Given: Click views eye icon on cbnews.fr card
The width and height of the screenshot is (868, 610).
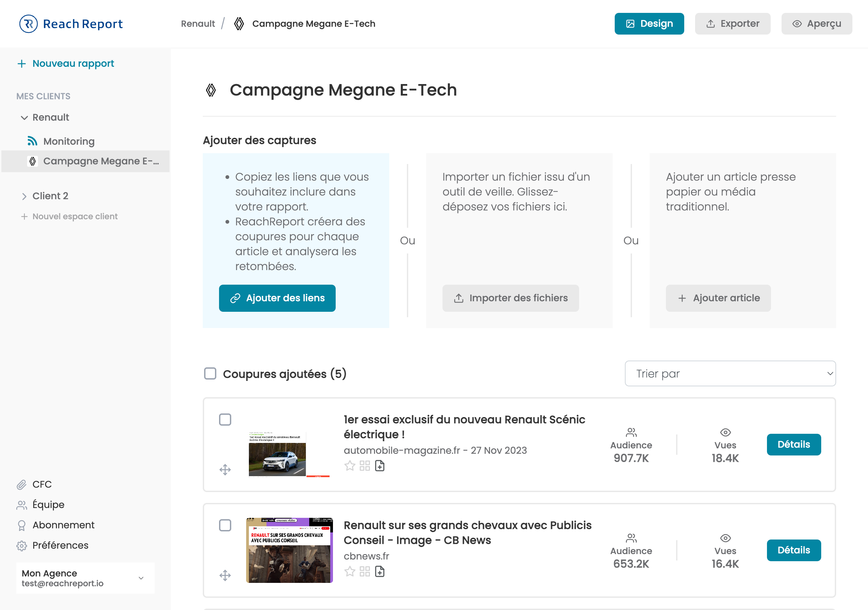Looking at the screenshot, I should coord(725,538).
